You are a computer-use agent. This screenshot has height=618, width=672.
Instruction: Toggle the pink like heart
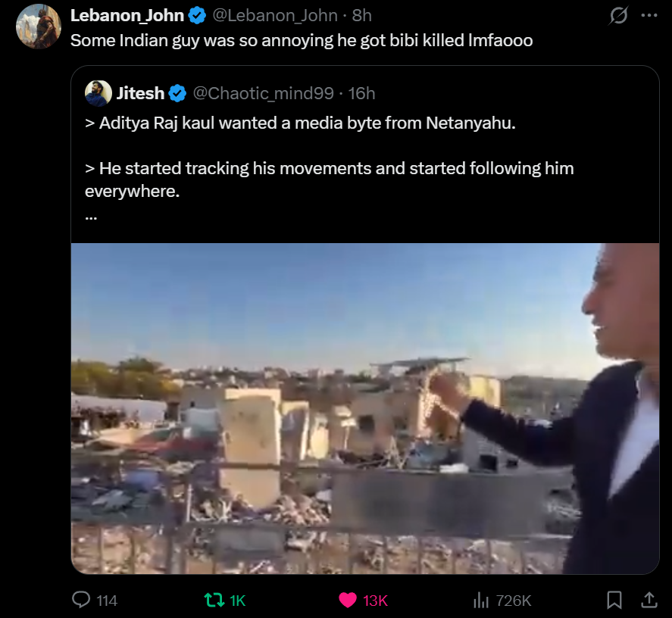[x=348, y=600]
